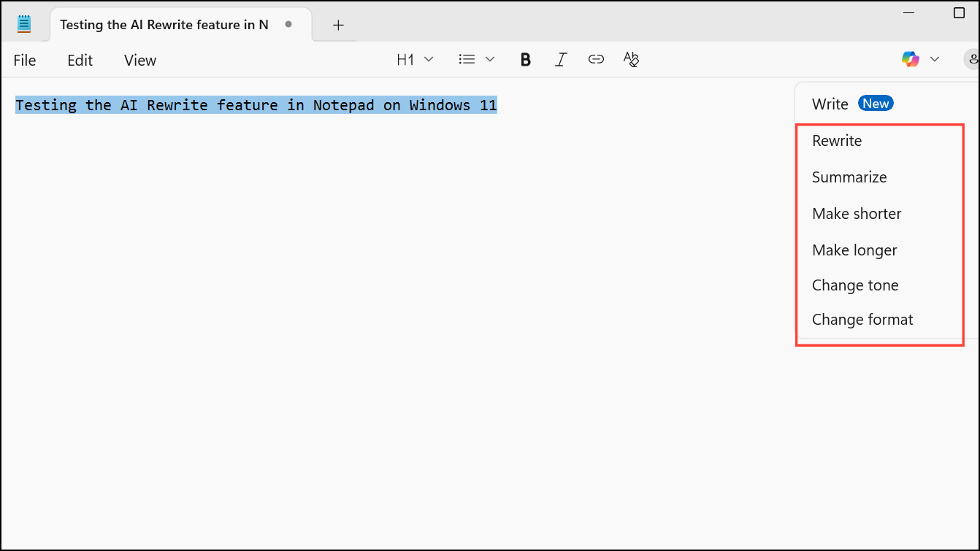This screenshot has height=551, width=980.
Task: Open the File menu
Action: [25, 61]
